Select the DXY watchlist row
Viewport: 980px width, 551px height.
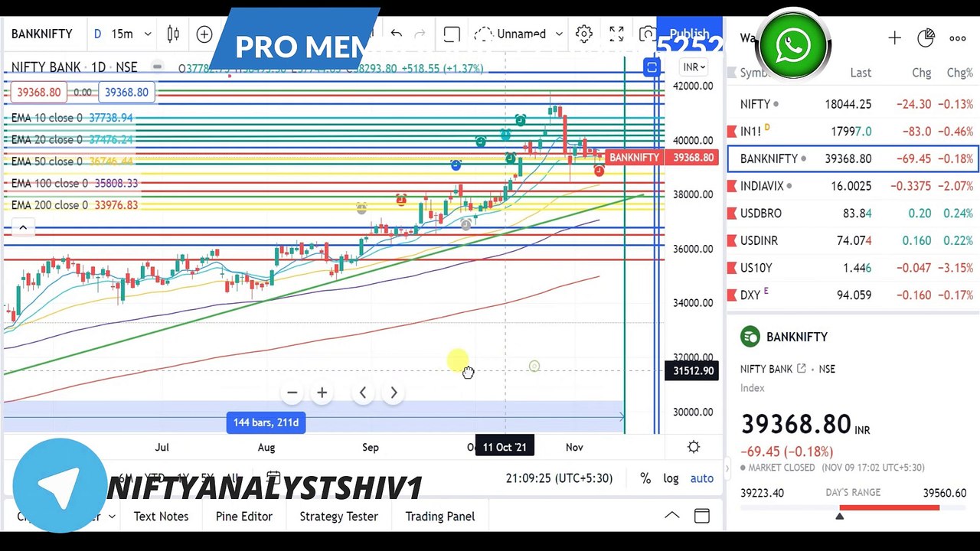coord(853,295)
